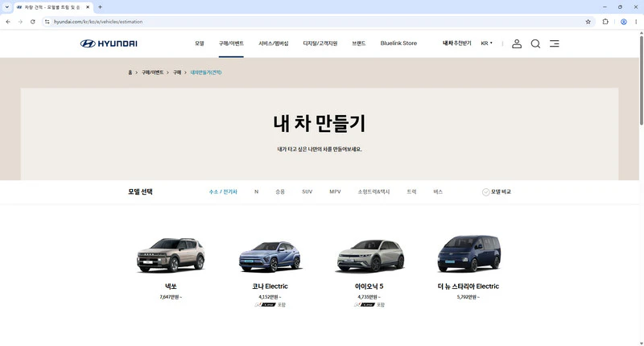The width and height of the screenshot is (644, 346).
Task: Click the 구매 breadcrumb link
Action: (177, 72)
